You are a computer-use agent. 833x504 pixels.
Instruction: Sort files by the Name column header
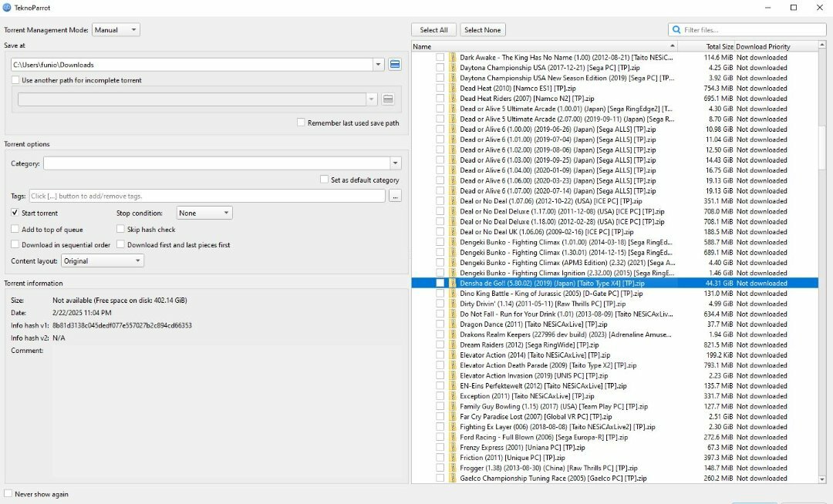tap(544, 46)
